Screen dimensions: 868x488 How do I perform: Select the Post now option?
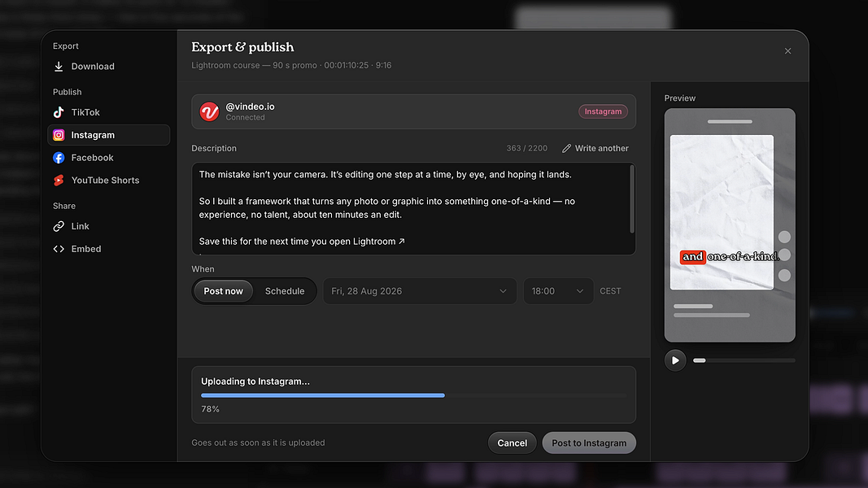223,291
